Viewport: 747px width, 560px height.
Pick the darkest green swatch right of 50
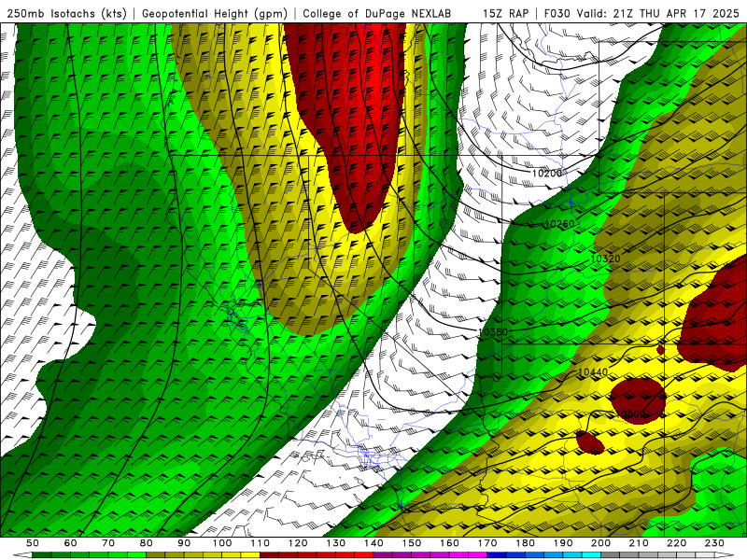[42, 555]
